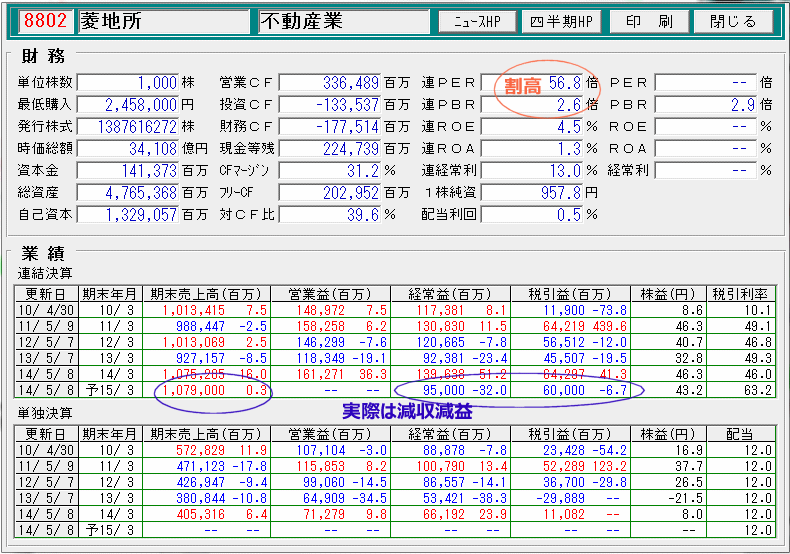Select the 連ROA value 1.3
Image resolution: width=790 pixels, height=554 pixels.
(532, 149)
